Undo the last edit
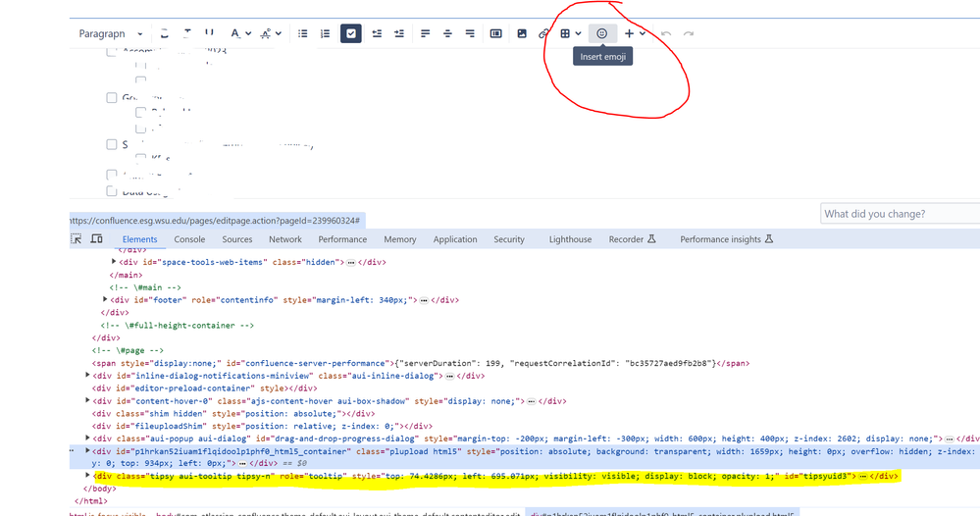 click(x=666, y=33)
